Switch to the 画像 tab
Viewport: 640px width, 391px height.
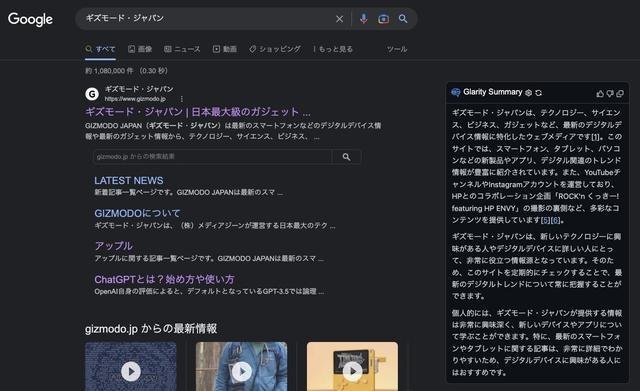pos(140,49)
